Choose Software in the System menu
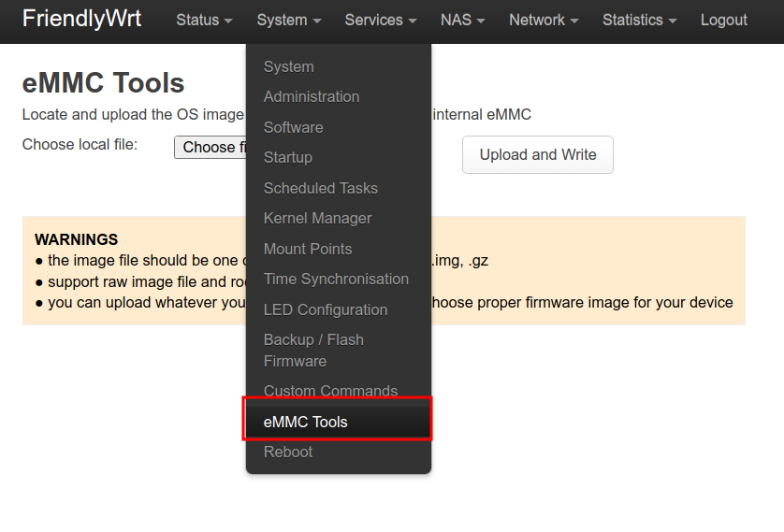Screen dimensions: 784x532 tap(294, 127)
